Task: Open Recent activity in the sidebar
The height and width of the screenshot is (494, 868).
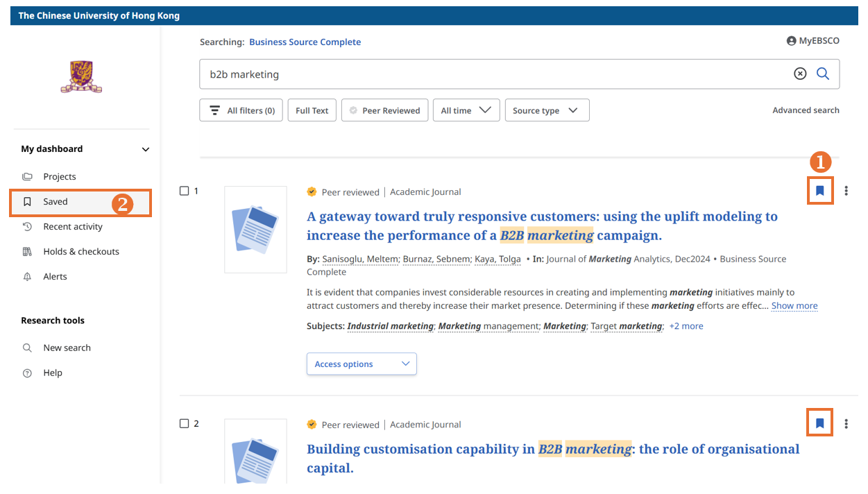Action: click(73, 226)
